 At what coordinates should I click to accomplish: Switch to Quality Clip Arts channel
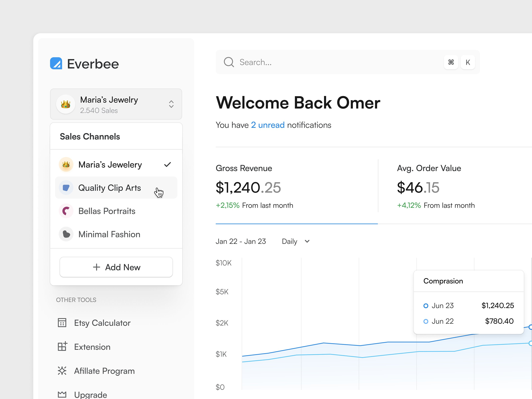point(116,188)
